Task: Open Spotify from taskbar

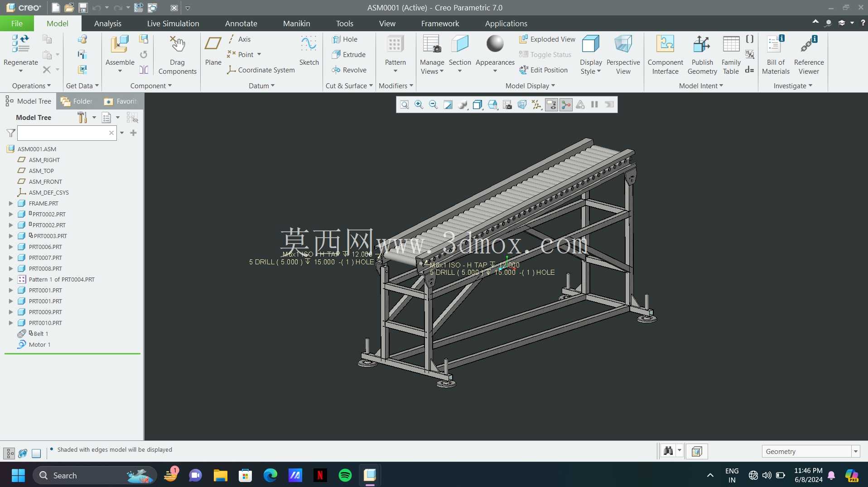Action: tap(345, 475)
